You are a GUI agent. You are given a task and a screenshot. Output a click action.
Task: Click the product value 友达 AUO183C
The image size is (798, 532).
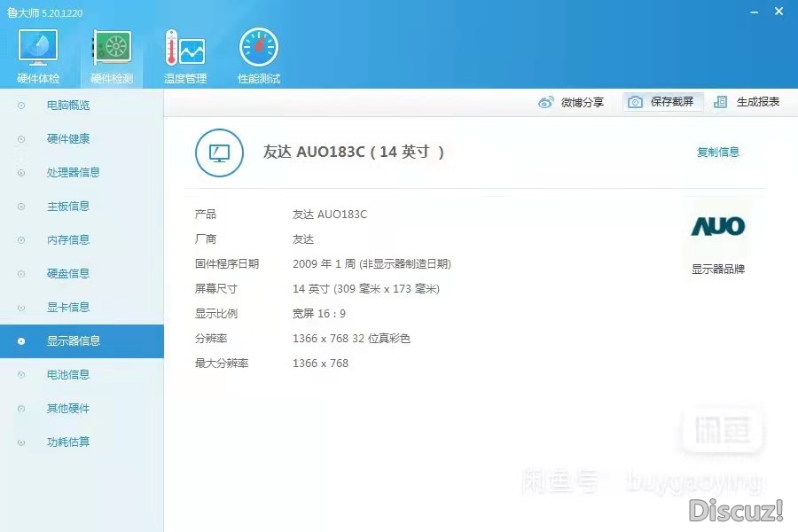330,215
